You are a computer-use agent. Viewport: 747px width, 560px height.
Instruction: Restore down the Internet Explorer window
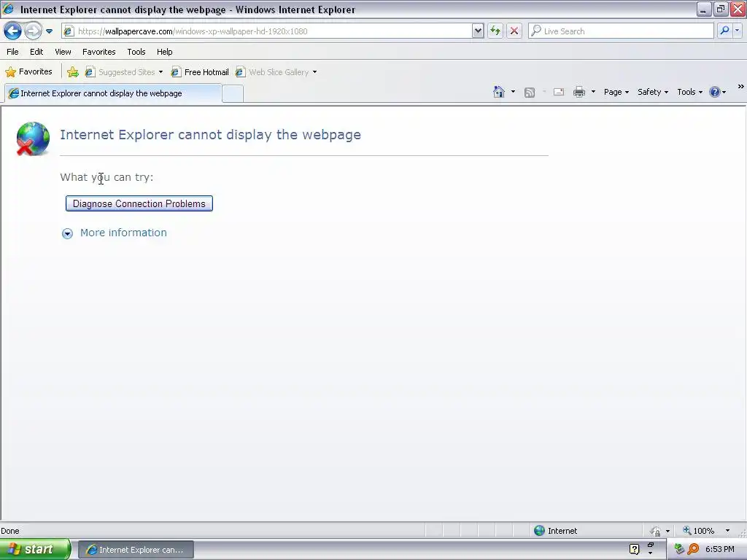pyautogui.click(x=721, y=9)
